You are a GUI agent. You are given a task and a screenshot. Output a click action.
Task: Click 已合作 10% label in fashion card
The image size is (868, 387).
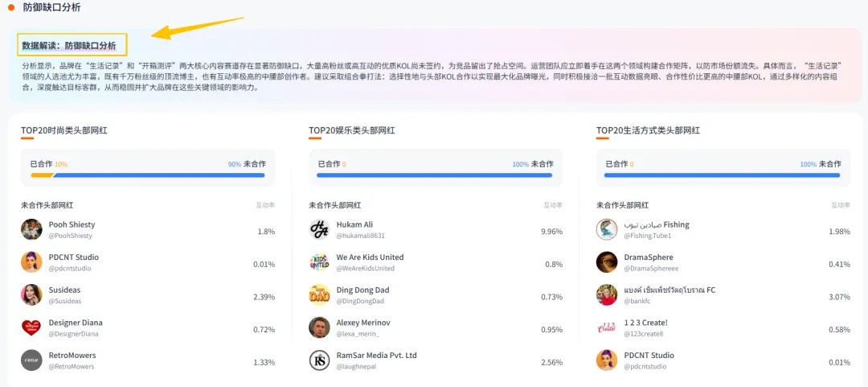tap(49, 164)
